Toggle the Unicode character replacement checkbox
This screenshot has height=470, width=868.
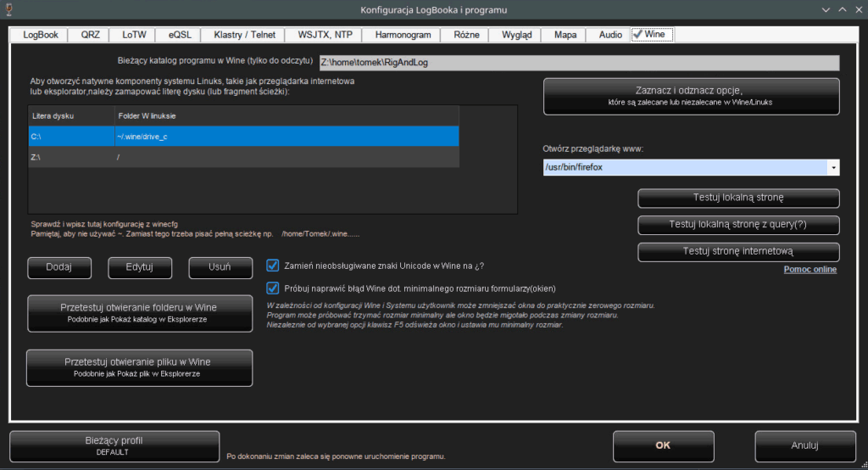coord(273,266)
